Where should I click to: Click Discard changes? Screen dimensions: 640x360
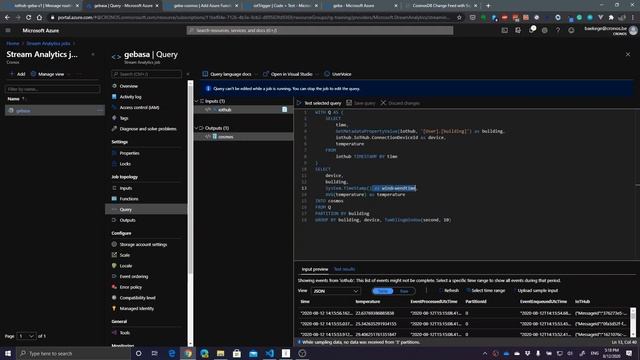[400, 103]
